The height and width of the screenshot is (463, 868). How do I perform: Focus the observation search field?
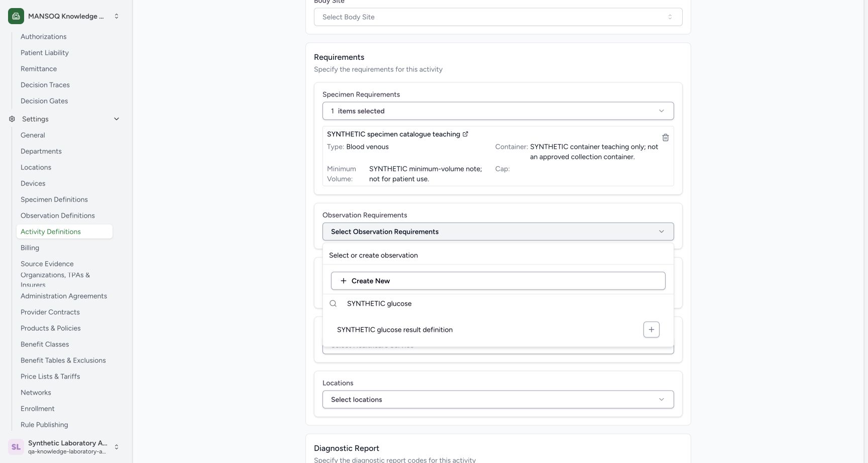505,304
